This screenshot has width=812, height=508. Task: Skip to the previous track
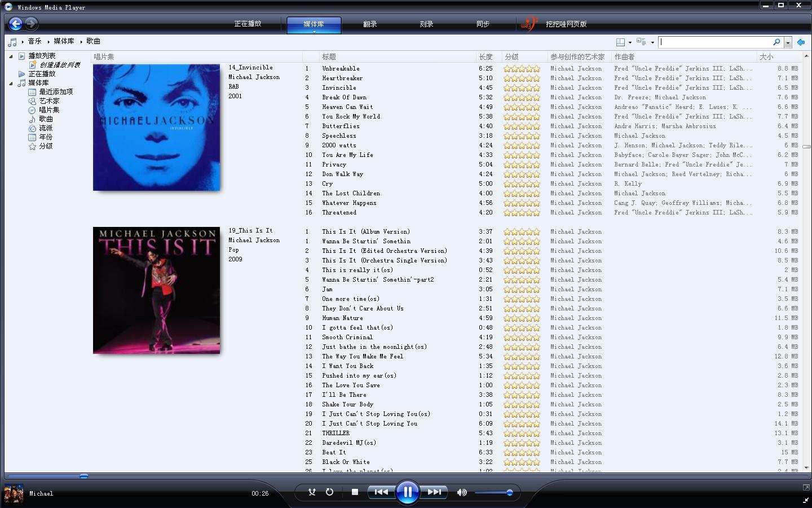coord(381,492)
